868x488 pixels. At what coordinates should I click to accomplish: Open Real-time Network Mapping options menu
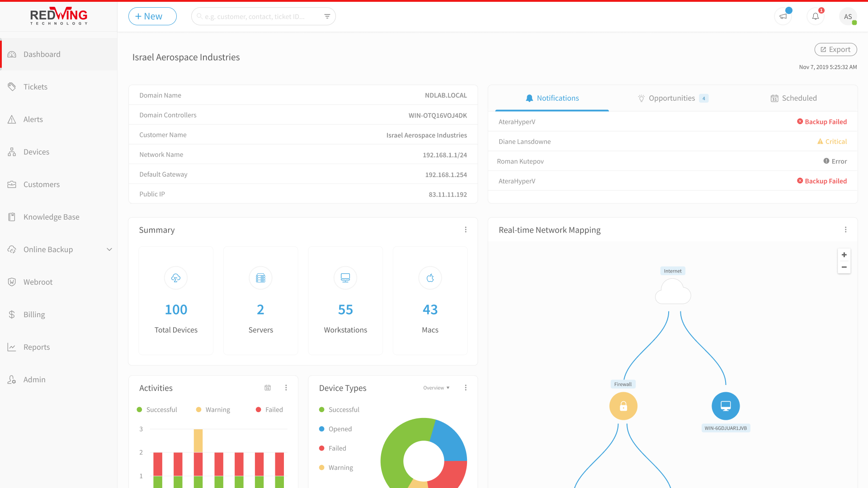coord(845,230)
